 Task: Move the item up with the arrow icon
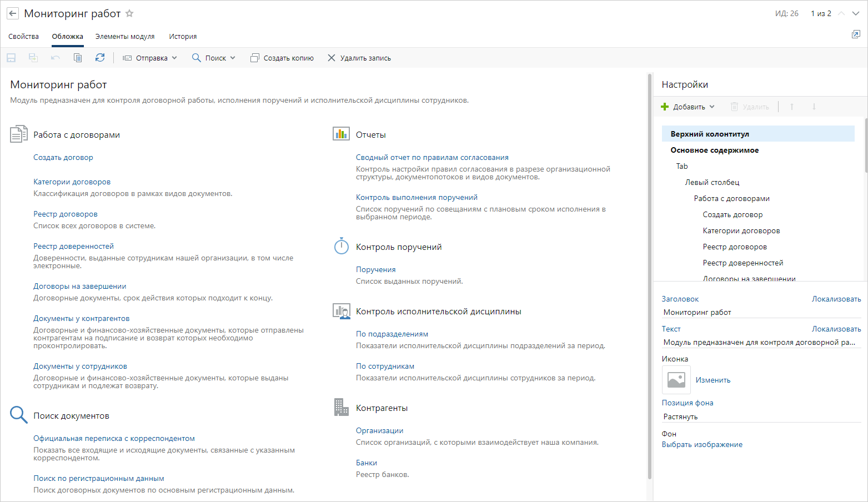point(792,107)
